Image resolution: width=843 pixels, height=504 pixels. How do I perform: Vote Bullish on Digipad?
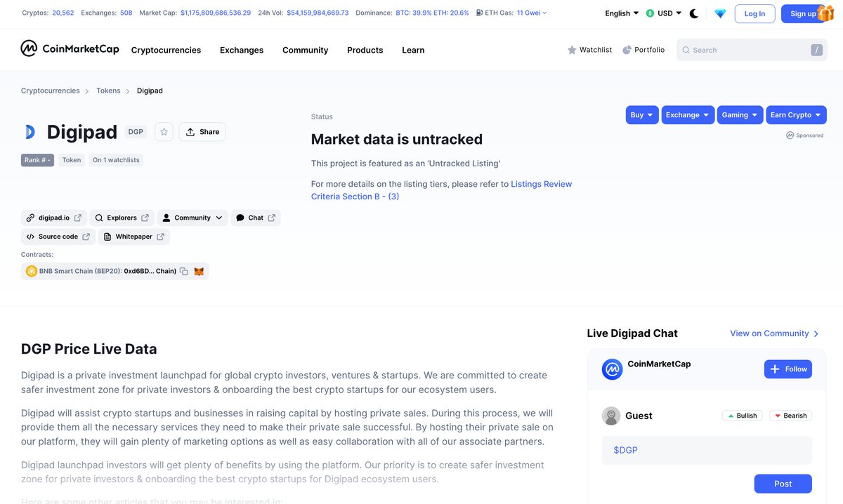pos(742,415)
